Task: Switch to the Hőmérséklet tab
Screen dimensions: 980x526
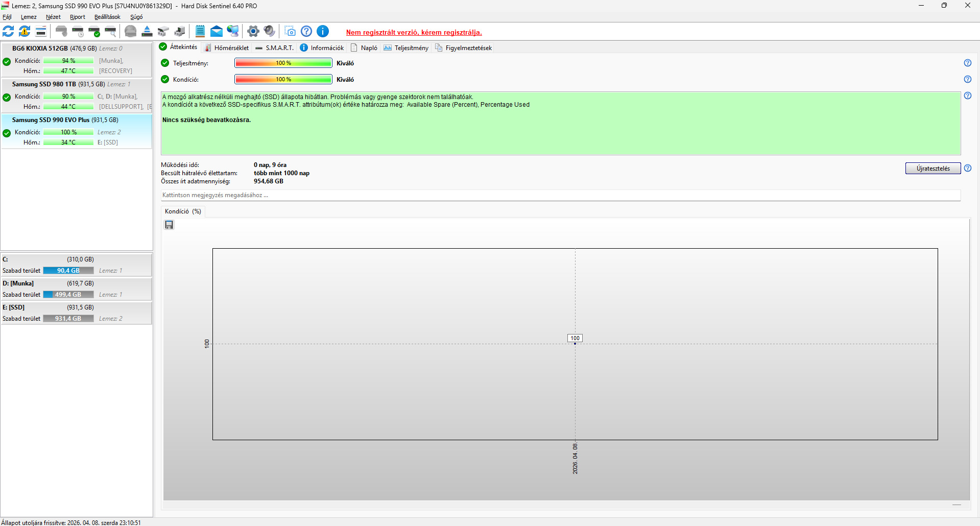Action: (227, 47)
